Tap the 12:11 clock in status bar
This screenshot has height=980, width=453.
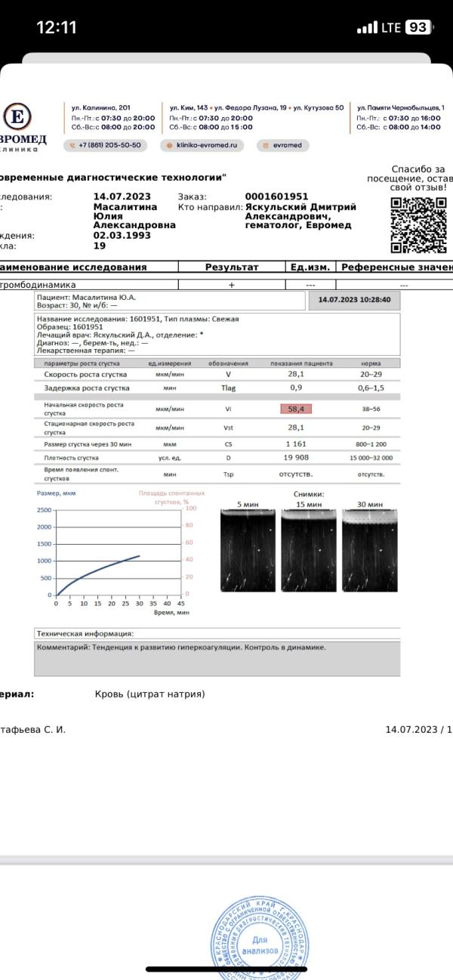point(57,27)
